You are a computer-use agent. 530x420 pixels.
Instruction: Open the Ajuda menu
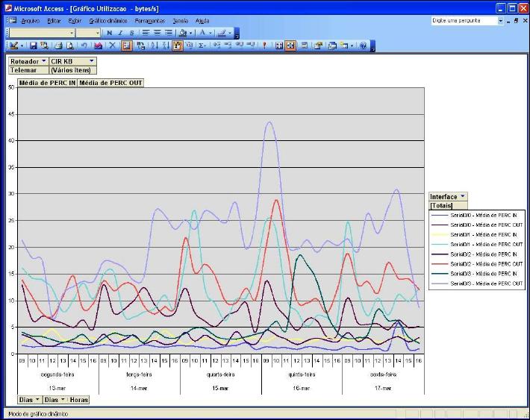[202, 21]
